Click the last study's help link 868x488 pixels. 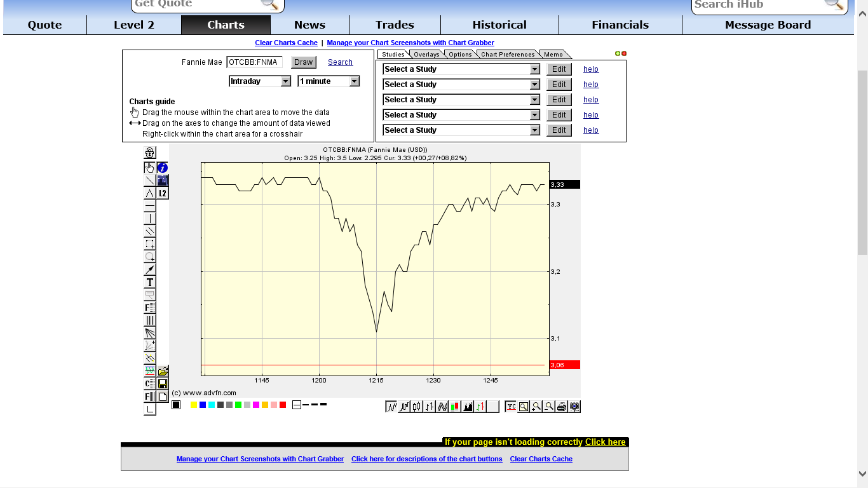point(591,130)
